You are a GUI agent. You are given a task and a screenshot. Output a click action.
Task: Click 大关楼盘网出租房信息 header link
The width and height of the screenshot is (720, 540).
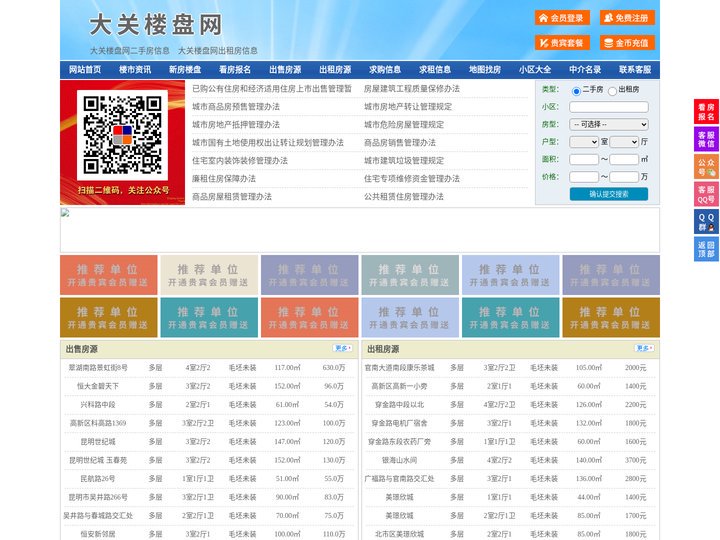click(218, 51)
